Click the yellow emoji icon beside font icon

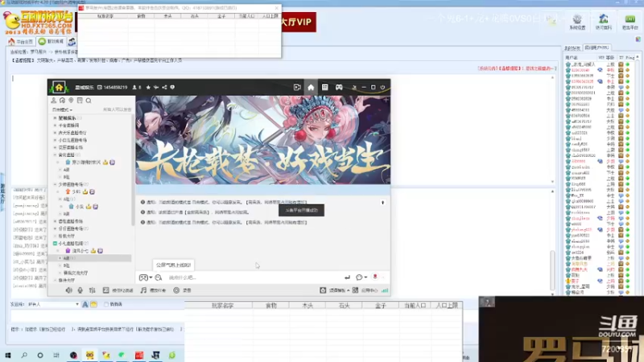[x=93, y=304]
